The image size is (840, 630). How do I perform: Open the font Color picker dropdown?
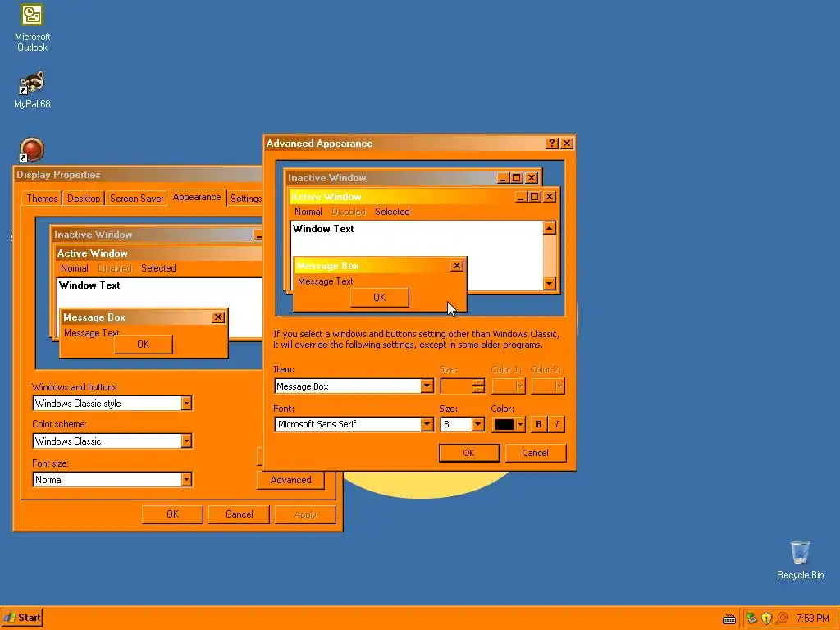[x=509, y=424]
